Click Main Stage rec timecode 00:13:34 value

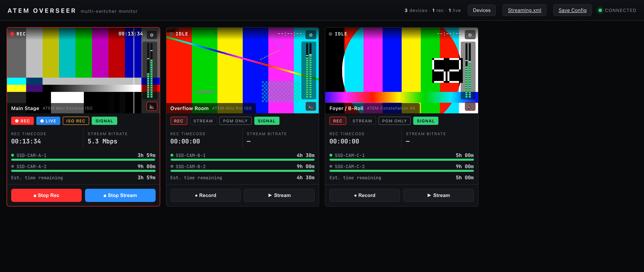tap(26, 141)
